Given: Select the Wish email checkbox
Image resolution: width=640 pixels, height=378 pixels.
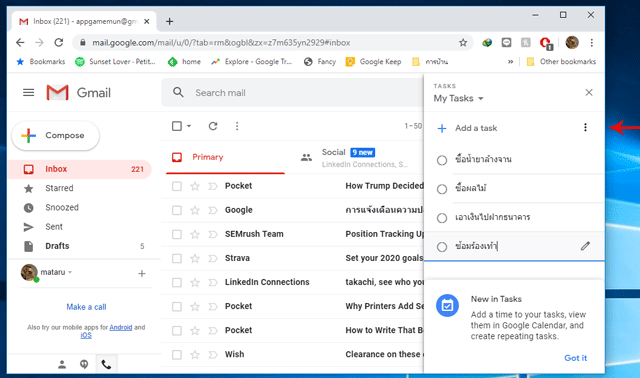Looking at the screenshot, I should (x=177, y=355).
